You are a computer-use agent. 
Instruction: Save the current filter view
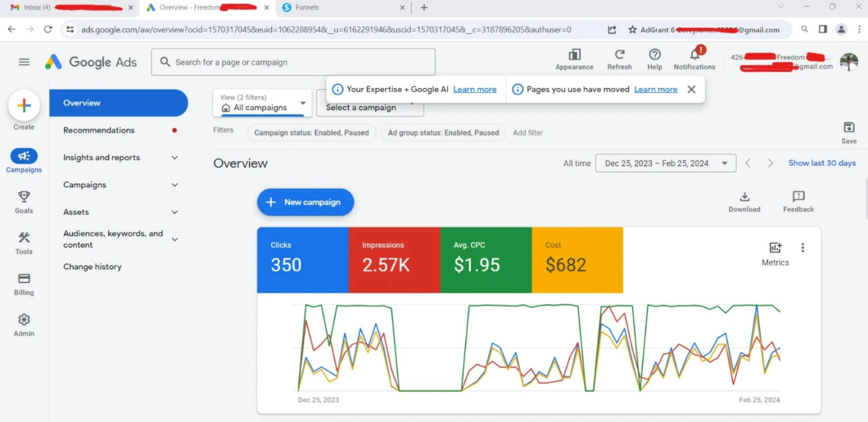click(x=849, y=133)
